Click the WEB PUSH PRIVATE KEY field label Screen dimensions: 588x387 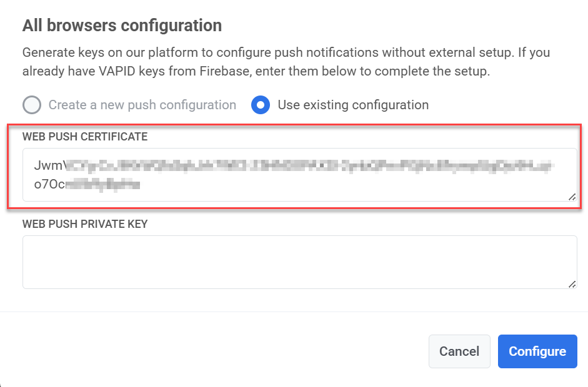(x=84, y=224)
